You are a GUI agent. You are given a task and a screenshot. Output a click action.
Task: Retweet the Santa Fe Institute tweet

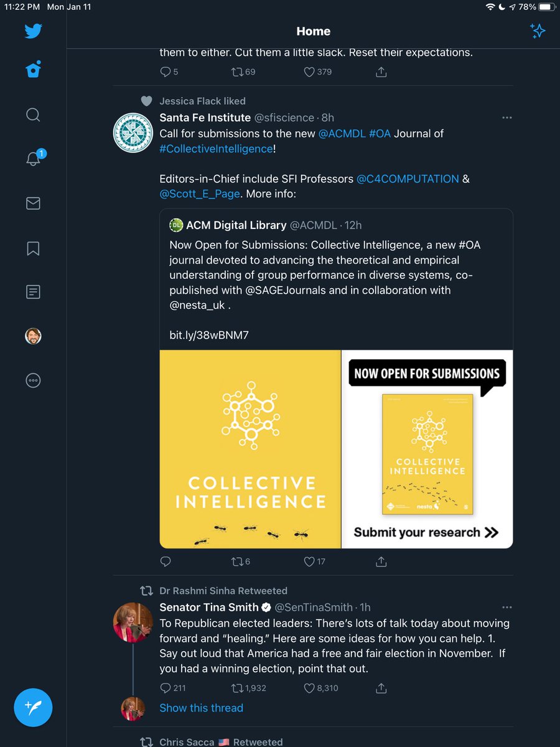pyautogui.click(x=236, y=561)
